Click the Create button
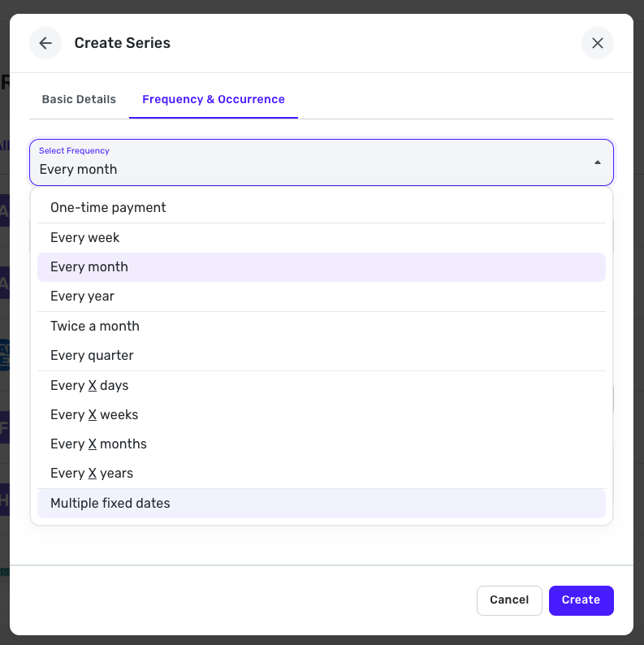The height and width of the screenshot is (645, 644). tap(581, 600)
